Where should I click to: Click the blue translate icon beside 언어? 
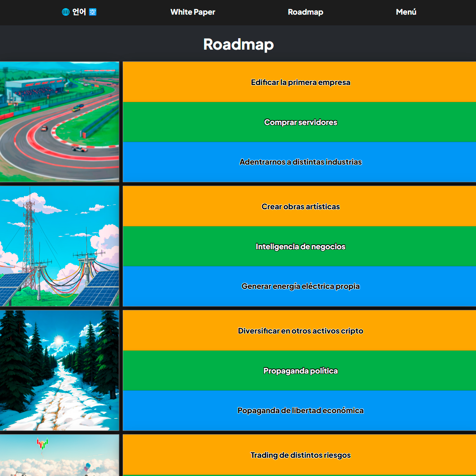[x=92, y=12]
